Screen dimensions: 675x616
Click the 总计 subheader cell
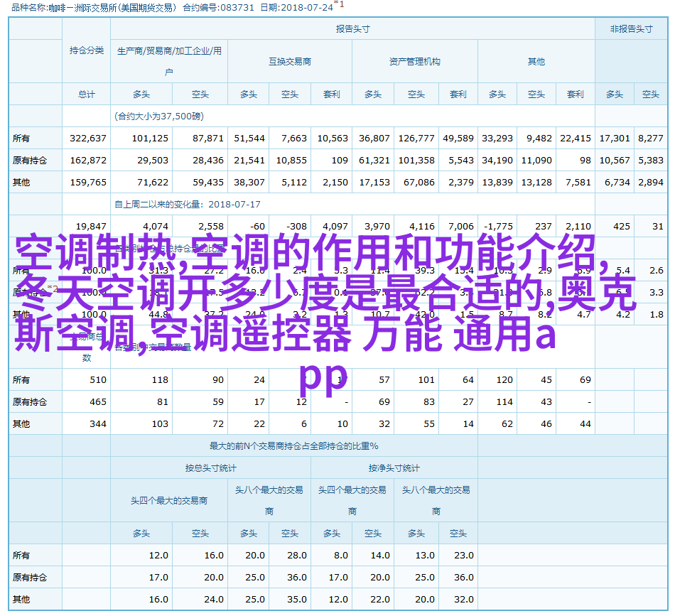coord(87,94)
